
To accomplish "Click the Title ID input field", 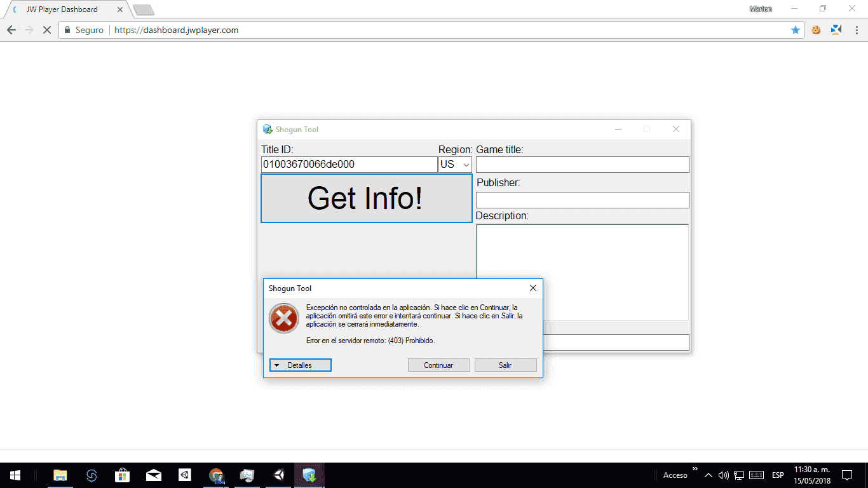I will (x=349, y=165).
